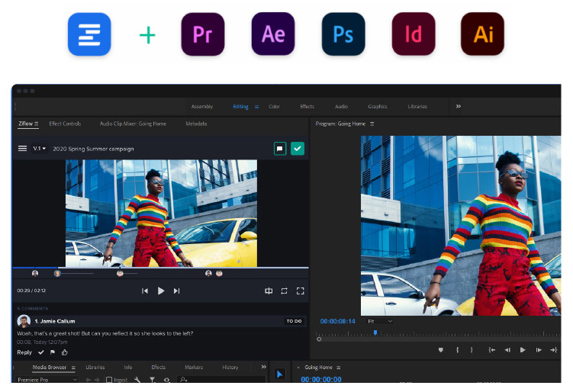Screen dimensions: 573x392
Task: Open the V.1 version dropdown
Action: [x=40, y=149]
